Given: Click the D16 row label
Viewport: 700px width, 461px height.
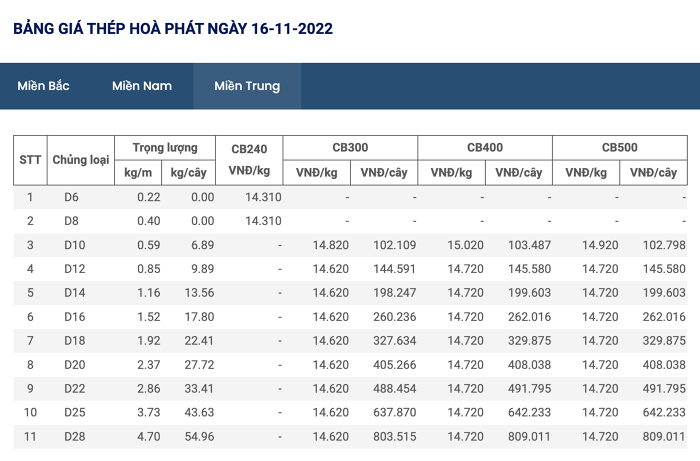Looking at the screenshot, I should (x=75, y=317).
